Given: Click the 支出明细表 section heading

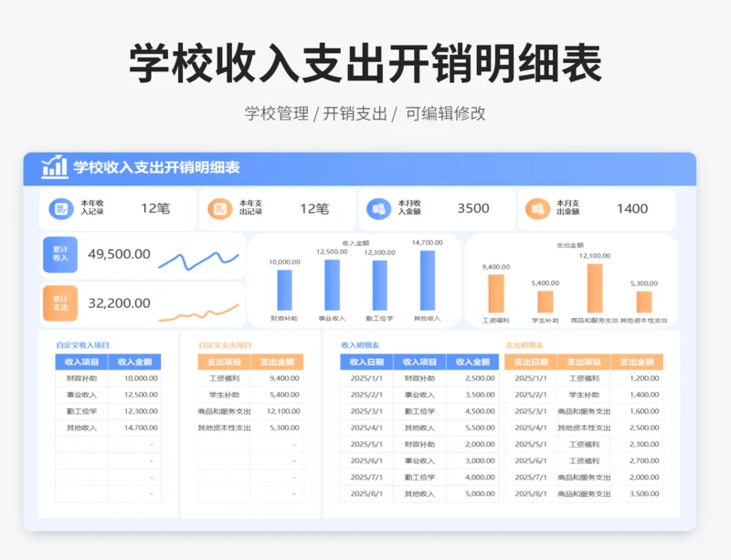Looking at the screenshot, I should pos(524,345).
